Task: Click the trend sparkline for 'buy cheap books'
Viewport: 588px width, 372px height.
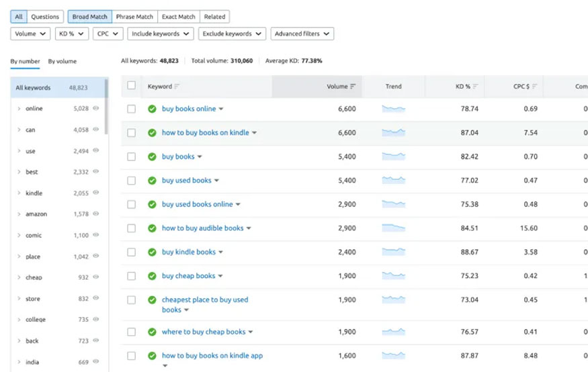Action: 393,276
